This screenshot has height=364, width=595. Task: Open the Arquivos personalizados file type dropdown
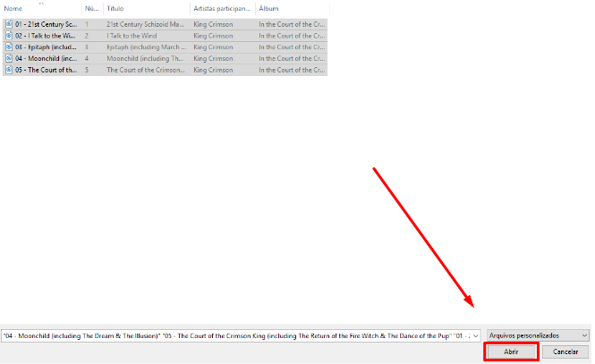537,335
